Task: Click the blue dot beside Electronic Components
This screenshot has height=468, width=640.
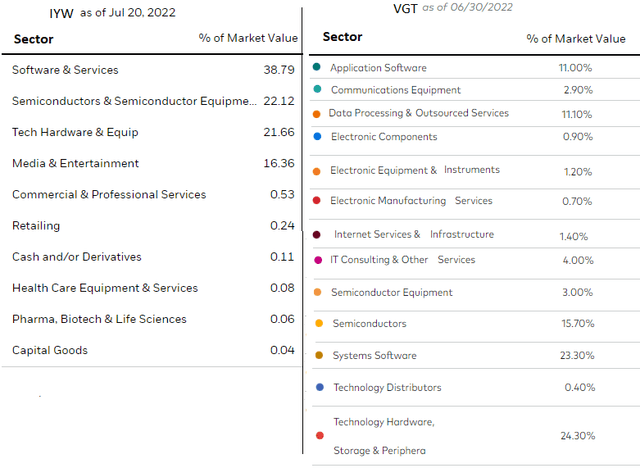Action: 317,136
